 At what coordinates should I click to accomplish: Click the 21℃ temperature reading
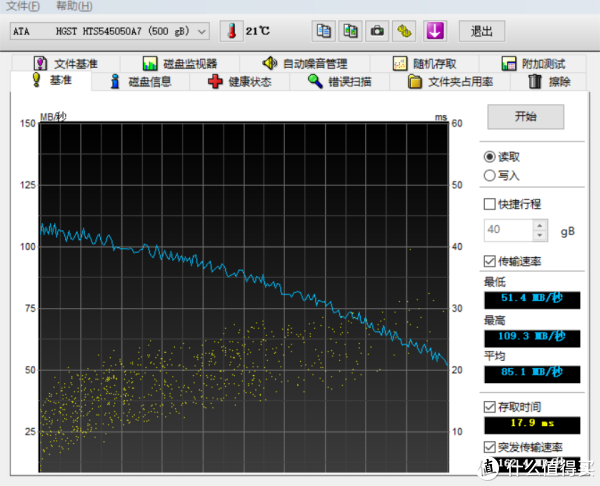pyautogui.click(x=258, y=31)
